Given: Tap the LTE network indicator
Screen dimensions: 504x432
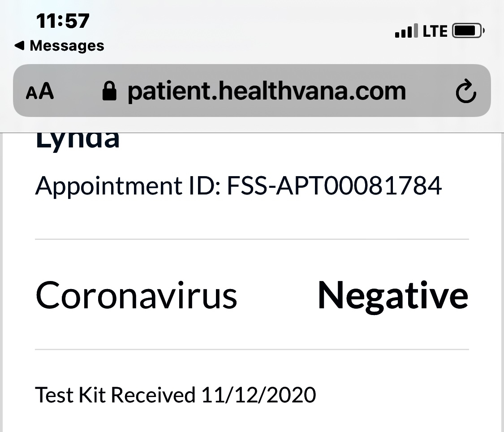Looking at the screenshot, I should point(435,31).
